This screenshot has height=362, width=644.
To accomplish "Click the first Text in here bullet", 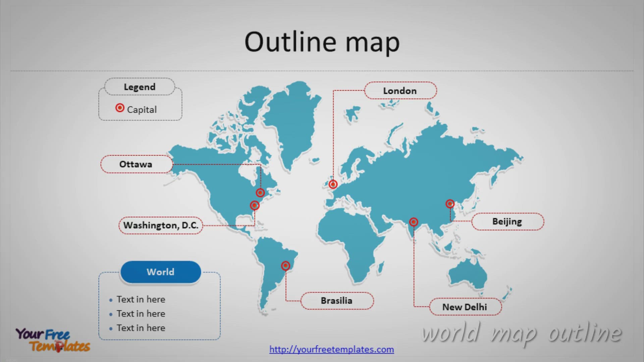I will pyautogui.click(x=141, y=299).
